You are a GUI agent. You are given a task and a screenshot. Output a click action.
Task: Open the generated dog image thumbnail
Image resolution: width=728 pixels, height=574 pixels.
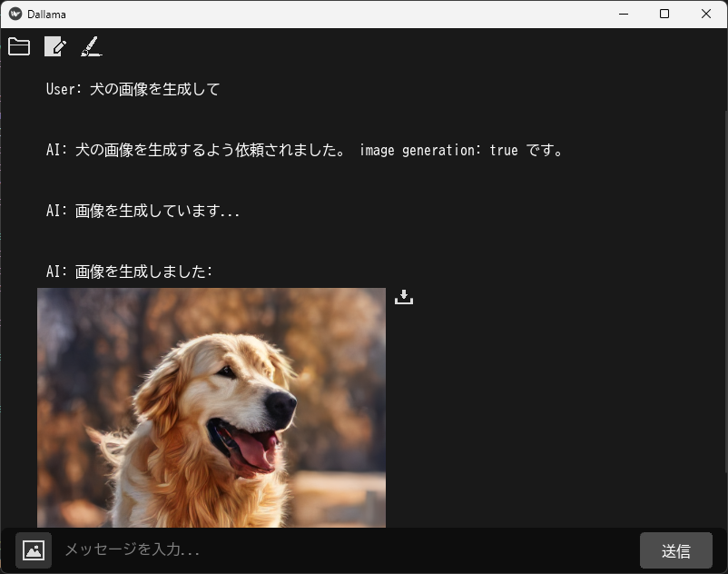212,407
